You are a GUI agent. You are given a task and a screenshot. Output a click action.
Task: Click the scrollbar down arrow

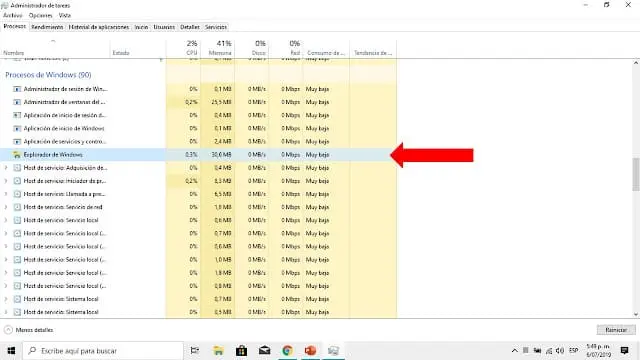(x=636, y=314)
